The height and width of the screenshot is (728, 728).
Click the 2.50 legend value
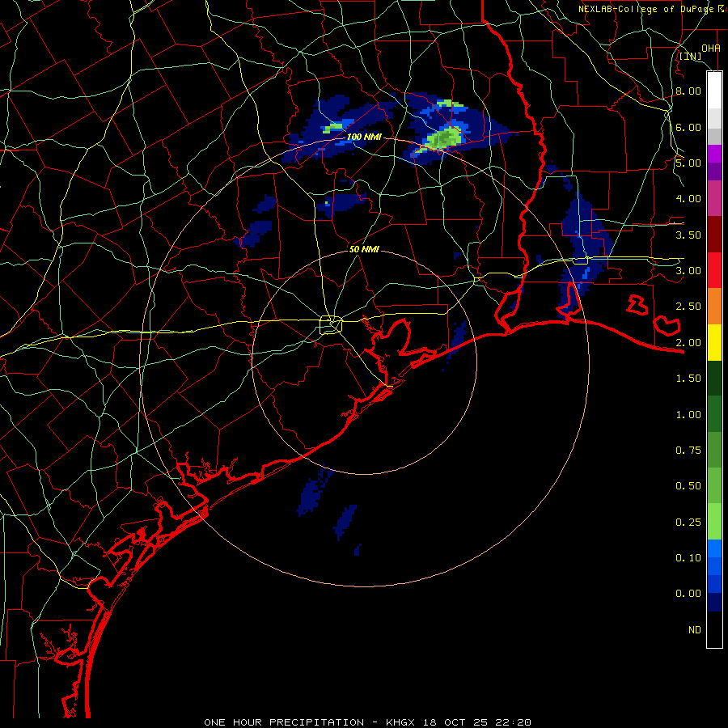pos(688,307)
